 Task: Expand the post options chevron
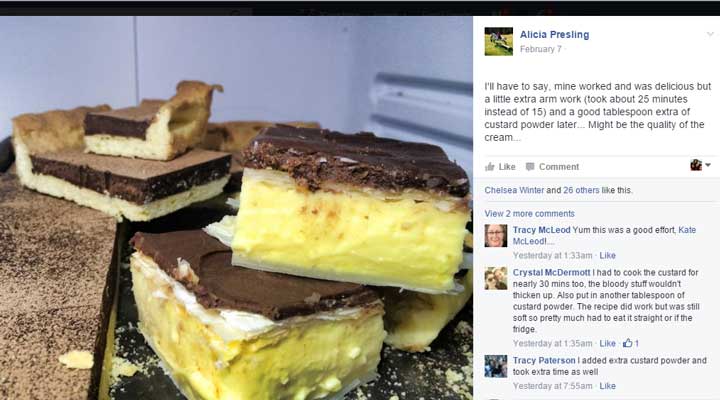coord(710,34)
